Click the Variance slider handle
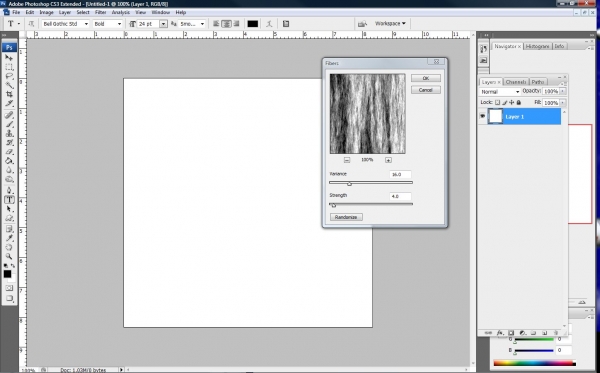 tap(349, 184)
